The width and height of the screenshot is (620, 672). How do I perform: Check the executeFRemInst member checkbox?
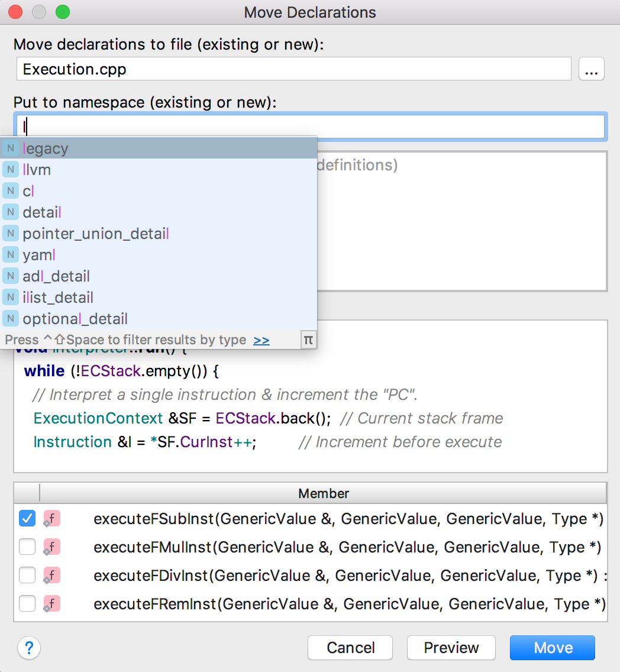pyautogui.click(x=27, y=603)
